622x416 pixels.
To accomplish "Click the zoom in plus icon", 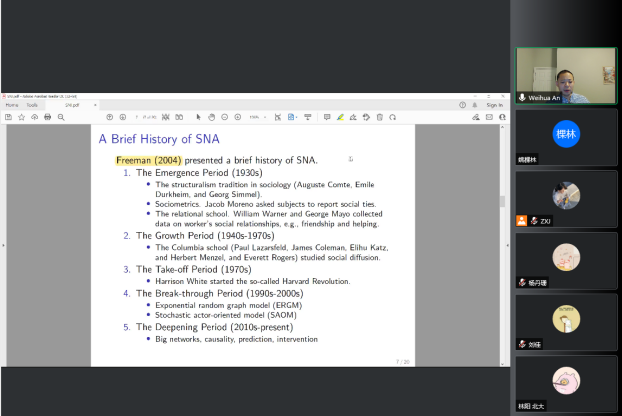I will click(x=238, y=117).
